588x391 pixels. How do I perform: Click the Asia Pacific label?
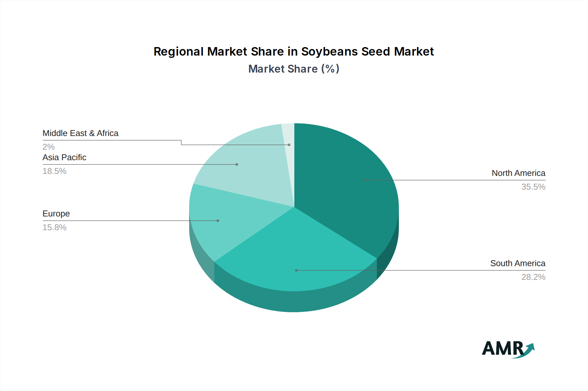click(x=64, y=157)
